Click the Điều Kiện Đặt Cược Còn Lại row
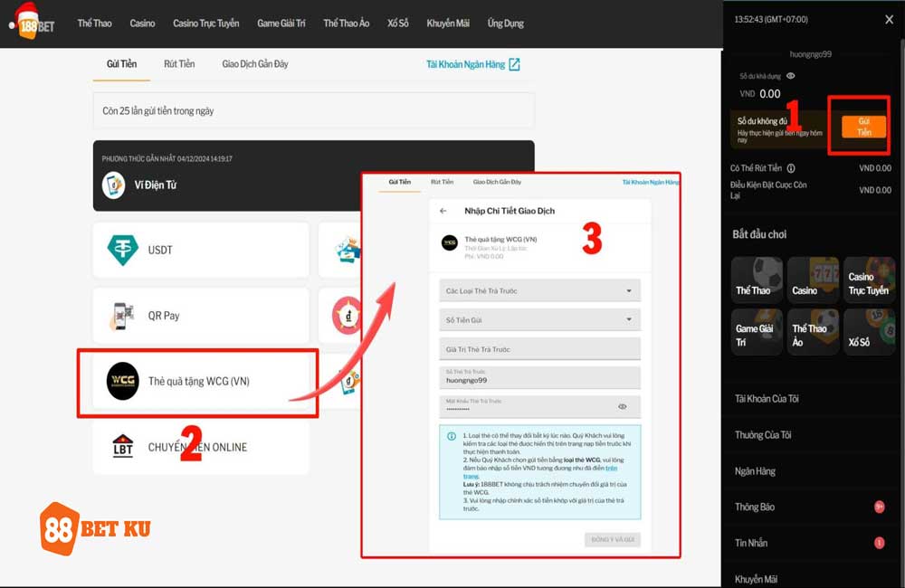Viewport: 905px width, 588px height. tap(810, 190)
